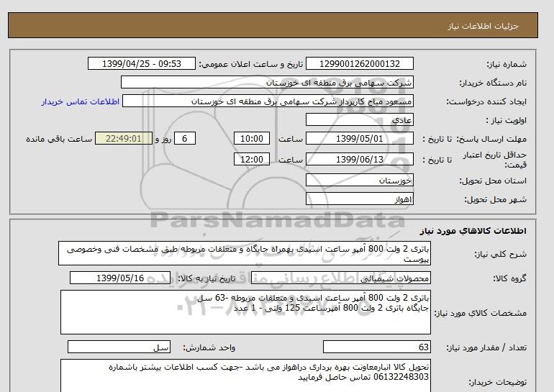
Task: Click the price validity date 1399/06/13
Action: (359, 159)
